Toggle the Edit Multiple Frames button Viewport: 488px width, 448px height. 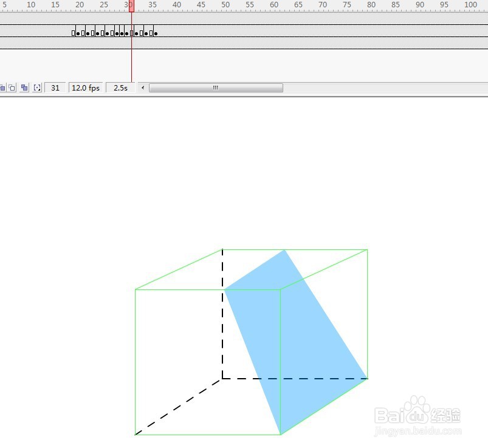point(24,88)
